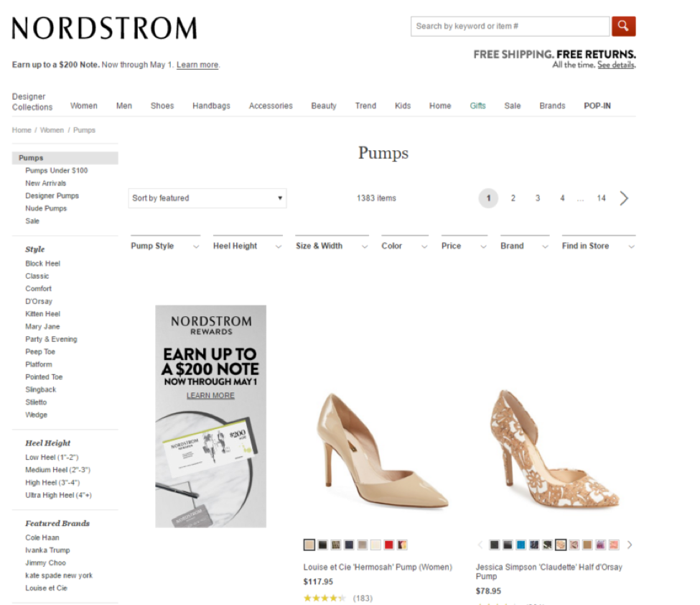Viewport: 700px width, 605px height.
Task: Go to next page arrow in pagination
Action: coord(624,198)
